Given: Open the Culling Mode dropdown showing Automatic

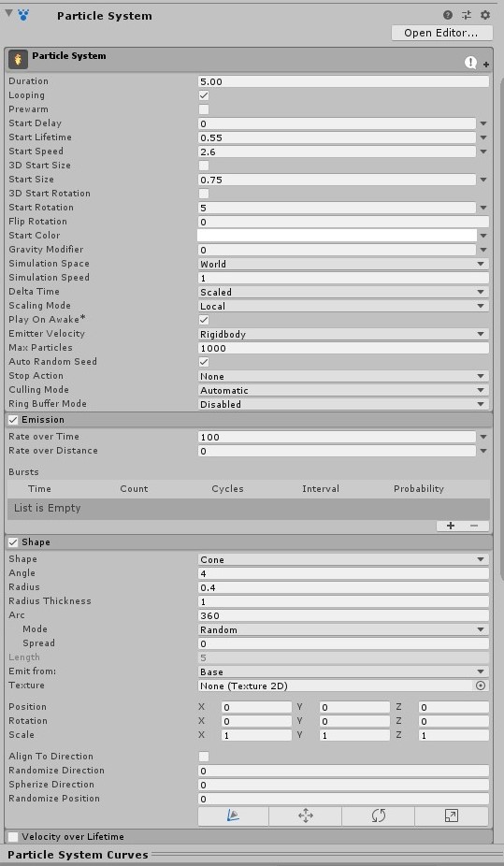Looking at the screenshot, I should click(343, 391).
